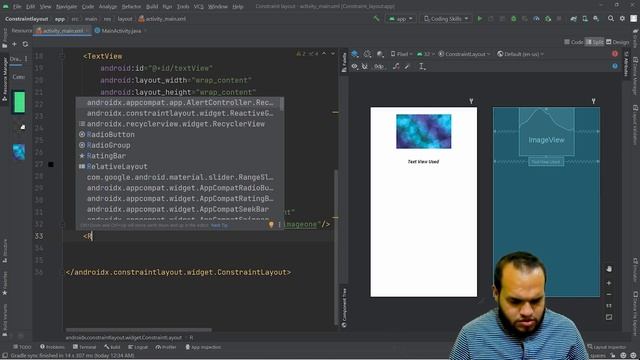Screen dimensions: 640x360
Task: Open the Terminal tool window
Action: pos(84,347)
